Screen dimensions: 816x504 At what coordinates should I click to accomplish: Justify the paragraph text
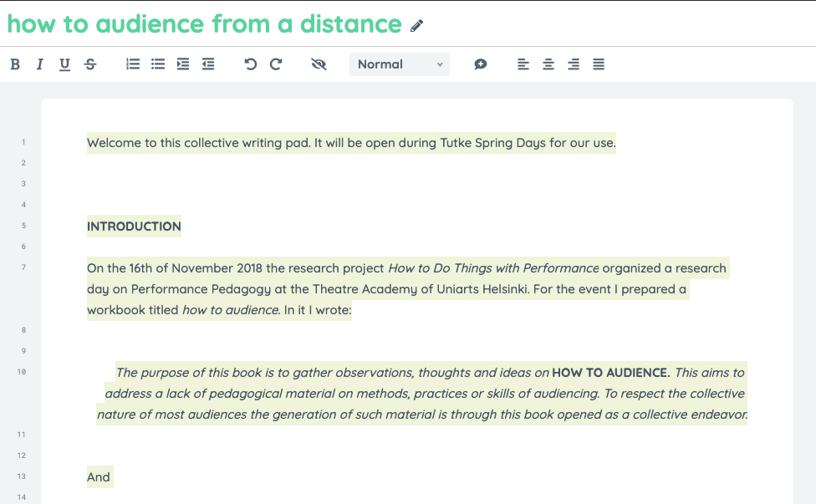pyautogui.click(x=599, y=64)
